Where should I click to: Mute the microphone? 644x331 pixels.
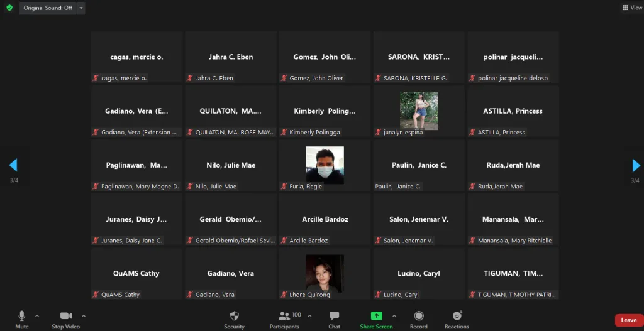[22, 319]
